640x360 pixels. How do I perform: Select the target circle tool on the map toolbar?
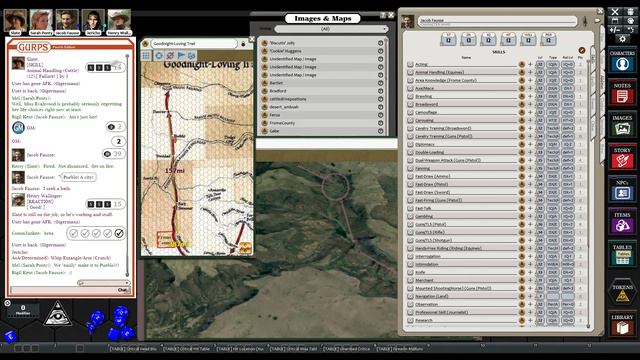[159, 56]
